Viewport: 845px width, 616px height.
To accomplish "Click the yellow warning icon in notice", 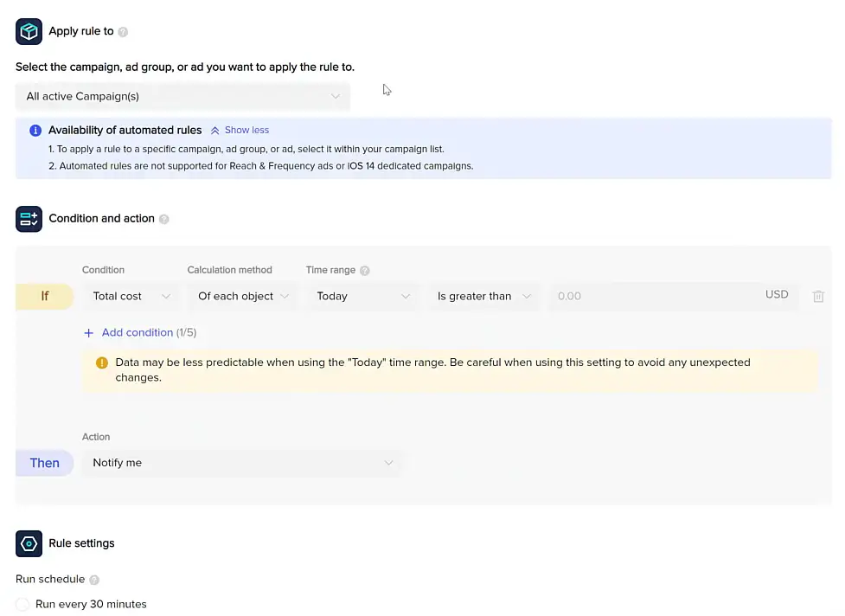I will point(102,363).
